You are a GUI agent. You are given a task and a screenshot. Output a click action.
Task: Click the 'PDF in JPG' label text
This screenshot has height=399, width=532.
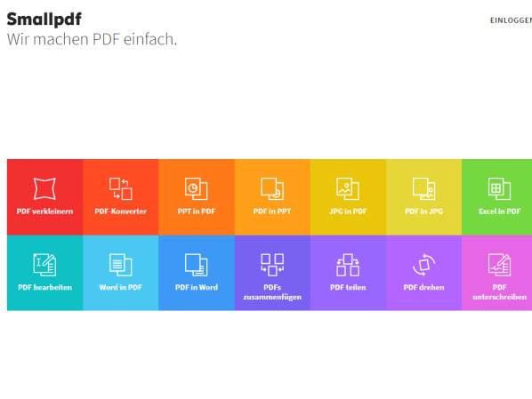(423, 211)
